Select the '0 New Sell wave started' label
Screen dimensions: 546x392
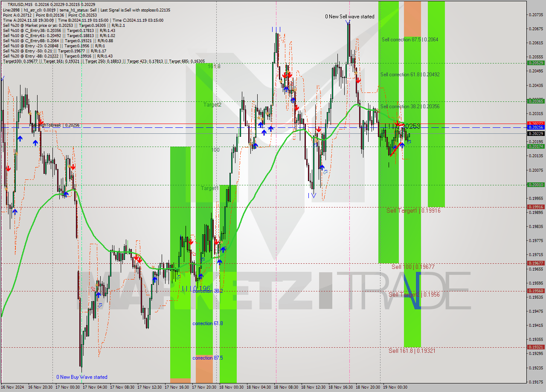click(349, 17)
